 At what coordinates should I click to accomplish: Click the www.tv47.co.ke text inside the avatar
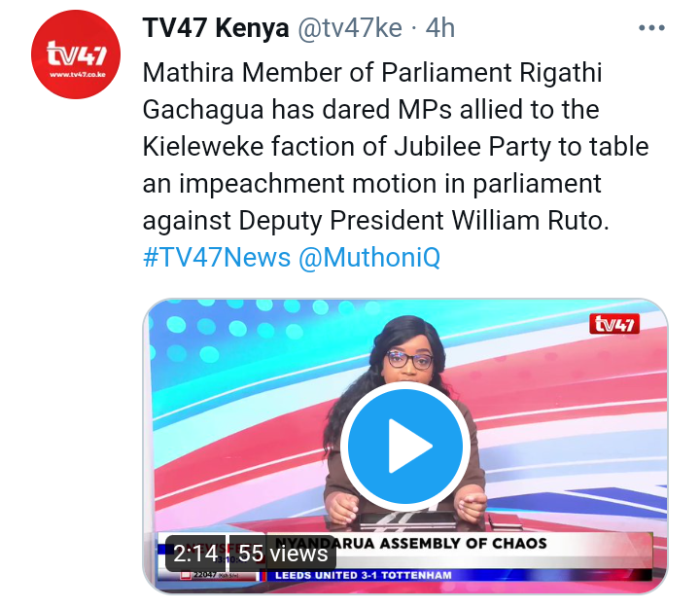click(77, 75)
